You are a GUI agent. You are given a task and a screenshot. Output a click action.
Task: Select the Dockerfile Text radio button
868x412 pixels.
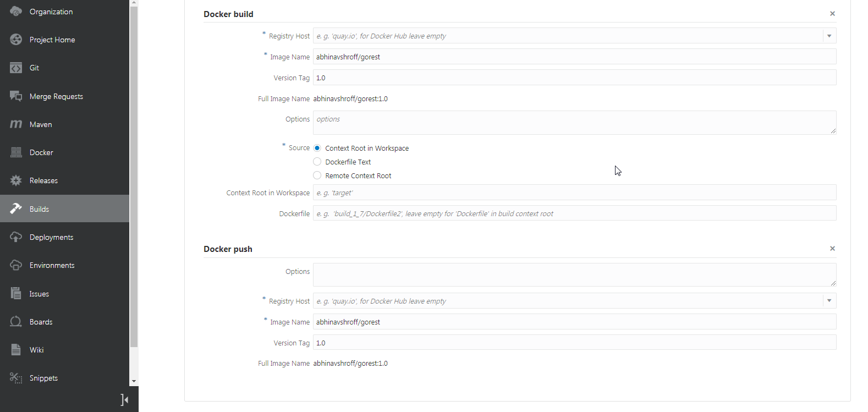point(317,162)
